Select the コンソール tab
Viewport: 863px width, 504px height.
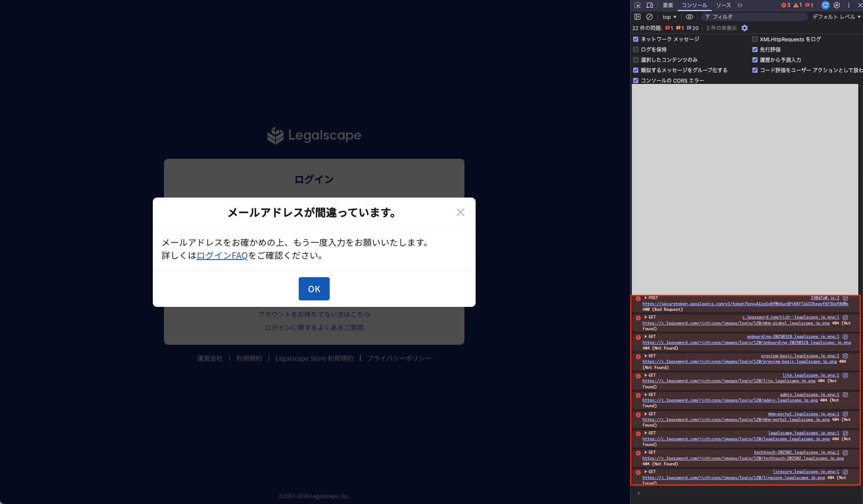[694, 5]
